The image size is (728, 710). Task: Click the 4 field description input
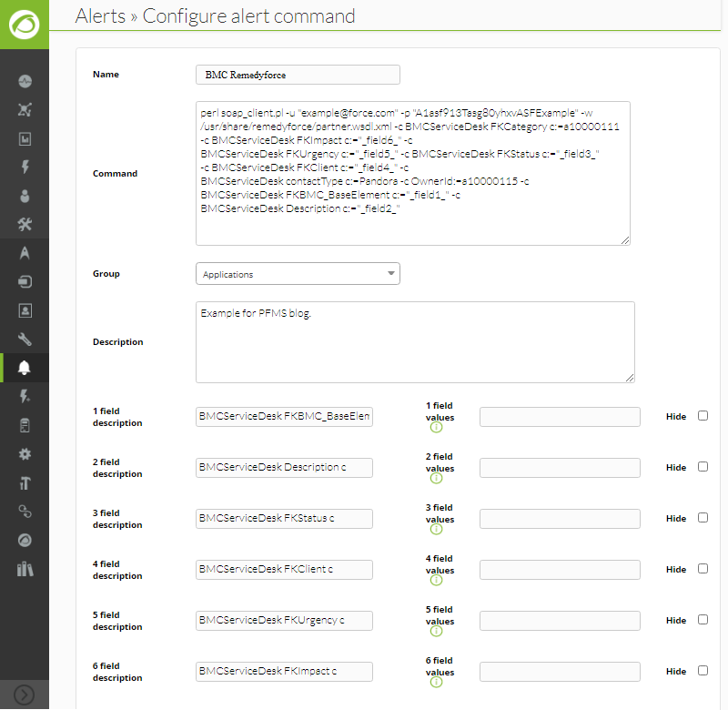pyautogui.click(x=284, y=569)
